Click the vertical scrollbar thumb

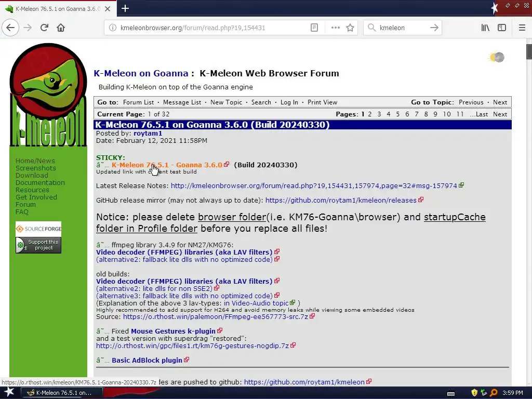[x=528, y=51]
